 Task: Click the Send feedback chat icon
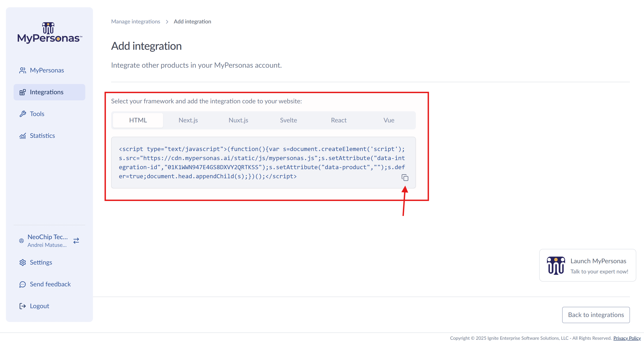coord(22,284)
